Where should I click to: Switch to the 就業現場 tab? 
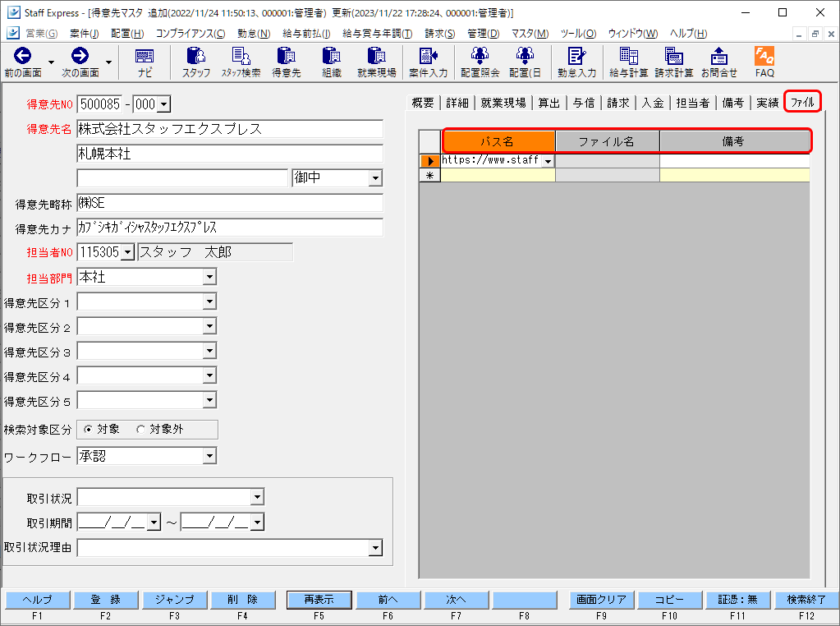tap(503, 103)
